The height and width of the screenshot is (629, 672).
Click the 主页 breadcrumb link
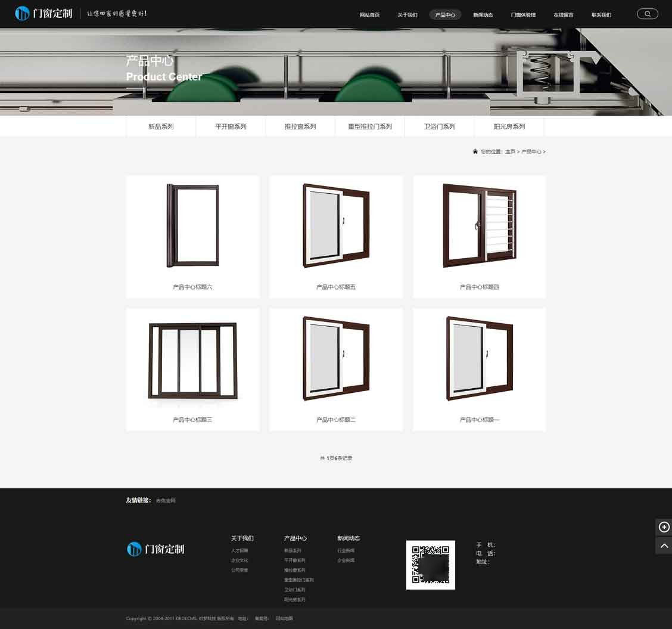tap(510, 152)
